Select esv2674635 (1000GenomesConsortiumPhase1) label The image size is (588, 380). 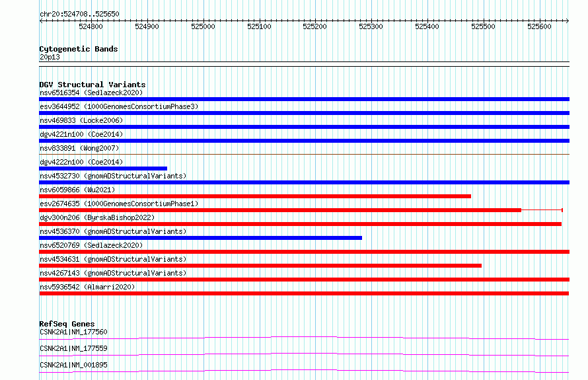click(x=119, y=204)
